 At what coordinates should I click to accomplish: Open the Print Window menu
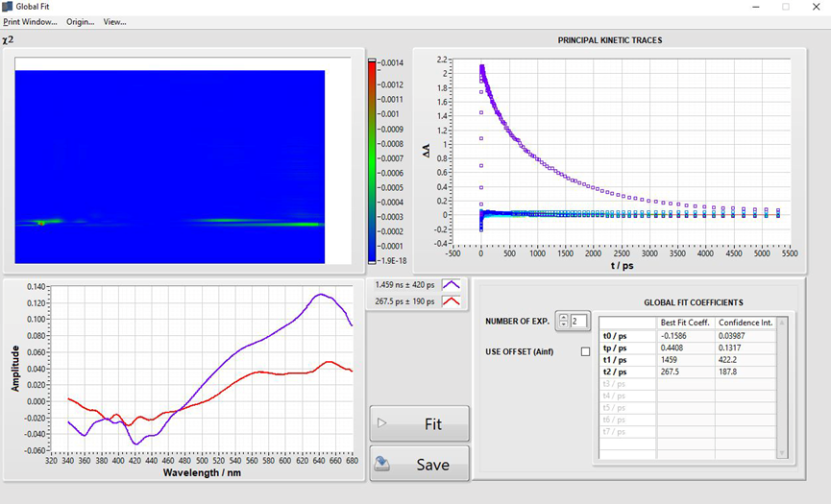(30, 22)
